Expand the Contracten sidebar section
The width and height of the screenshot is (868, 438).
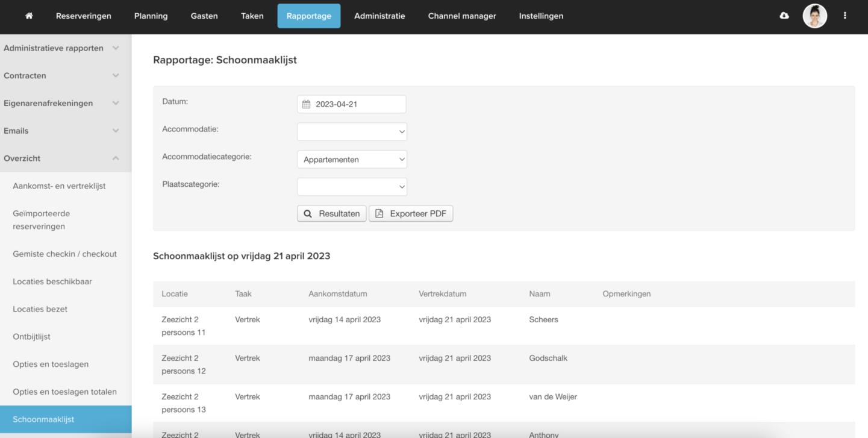click(x=61, y=76)
